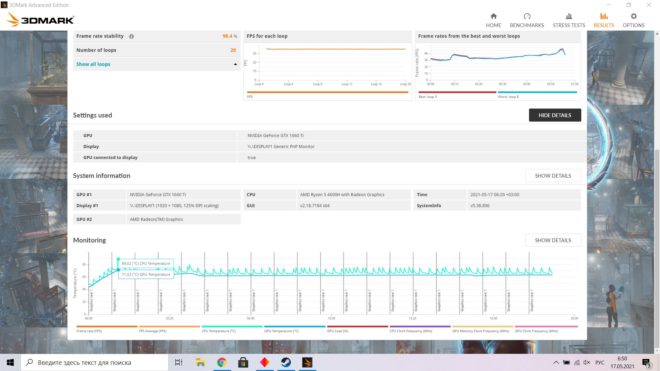Select the Number of loops row
The width and height of the screenshot is (660, 371).
(x=157, y=50)
